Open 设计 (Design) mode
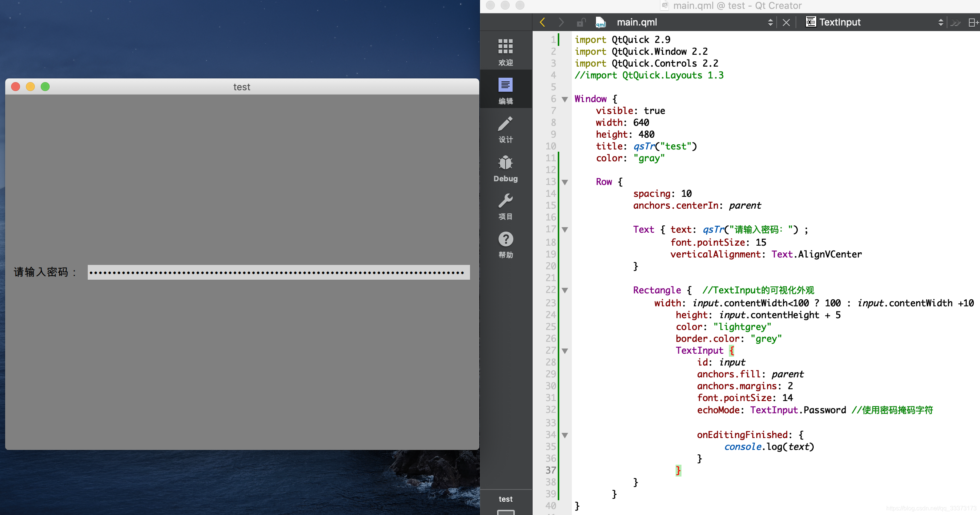 [x=505, y=129]
